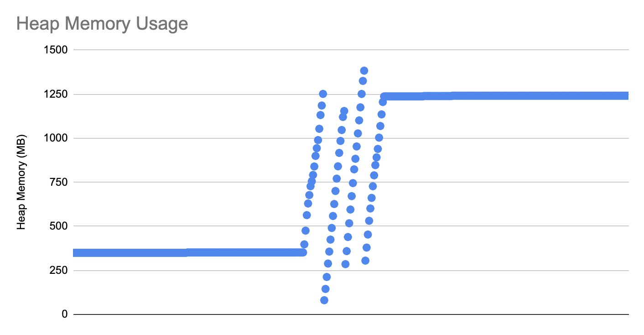Select the 1250 y-axis tick label
The width and height of the screenshot is (644, 335).
[x=56, y=94]
